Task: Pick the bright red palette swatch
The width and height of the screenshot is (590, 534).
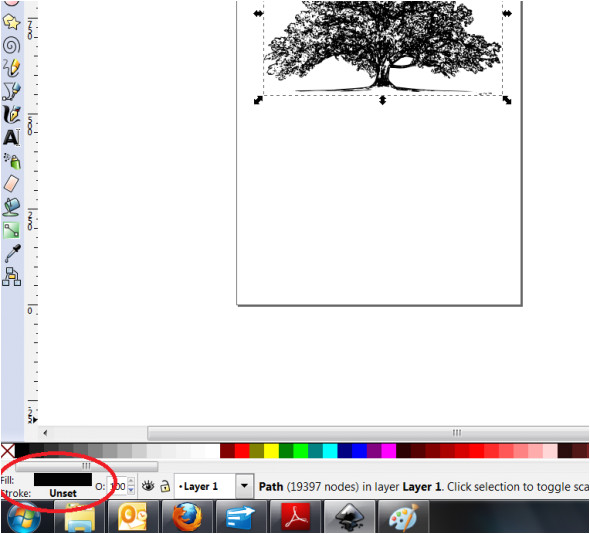Action: point(242,451)
